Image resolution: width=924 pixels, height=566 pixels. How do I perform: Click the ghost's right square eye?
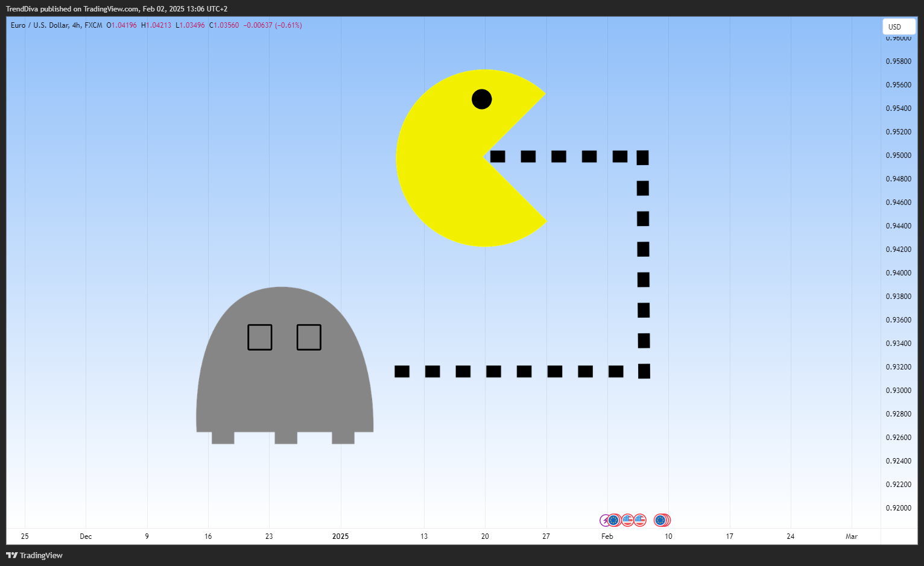click(x=309, y=337)
